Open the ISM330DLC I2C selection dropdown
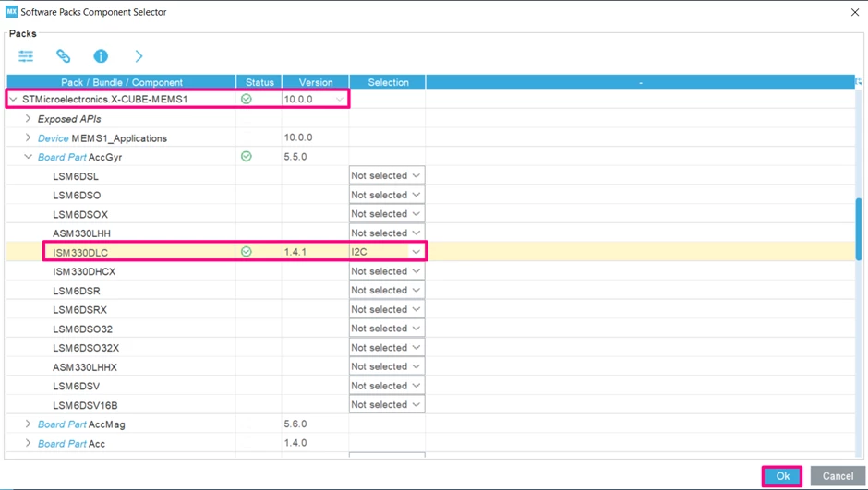 point(387,252)
